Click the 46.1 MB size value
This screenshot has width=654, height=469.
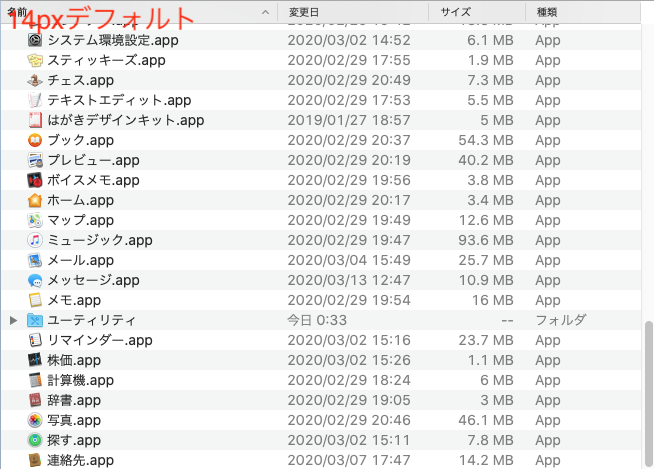click(486, 420)
